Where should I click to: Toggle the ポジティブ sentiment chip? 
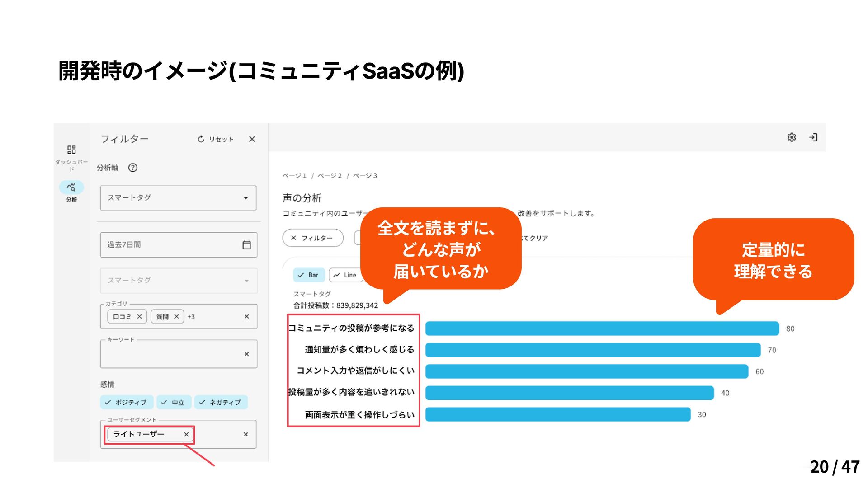click(126, 402)
